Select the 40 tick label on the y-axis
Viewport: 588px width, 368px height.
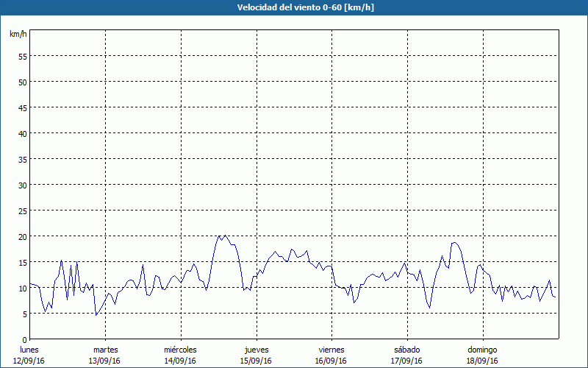point(22,133)
